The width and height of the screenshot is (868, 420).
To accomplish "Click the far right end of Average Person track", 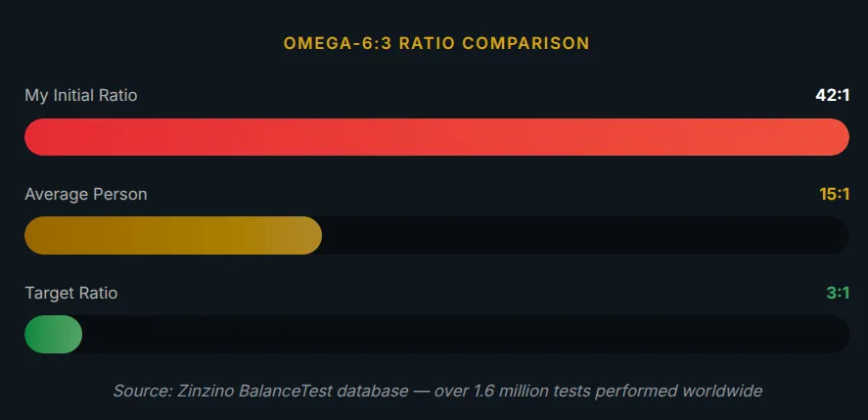I will pos(841,236).
